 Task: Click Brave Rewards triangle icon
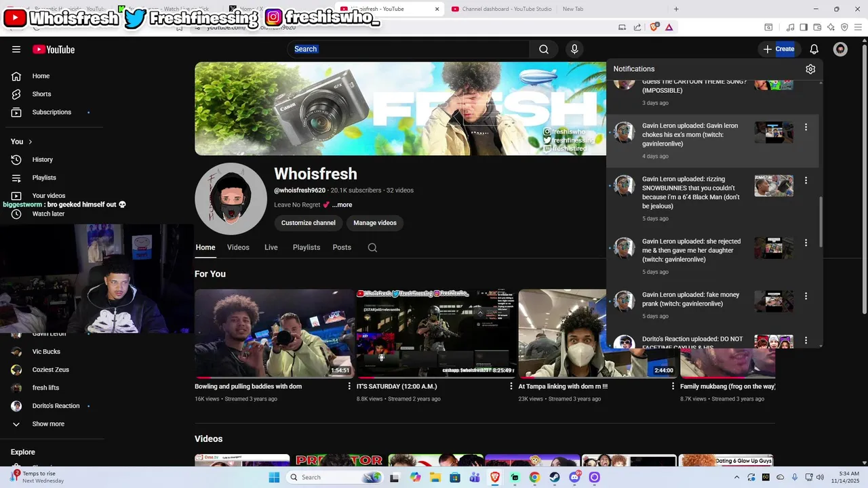click(669, 27)
